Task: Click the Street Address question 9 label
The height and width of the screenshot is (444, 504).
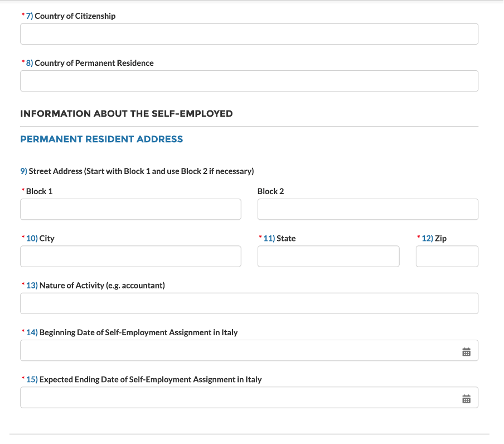Action: click(x=137, y=171)
